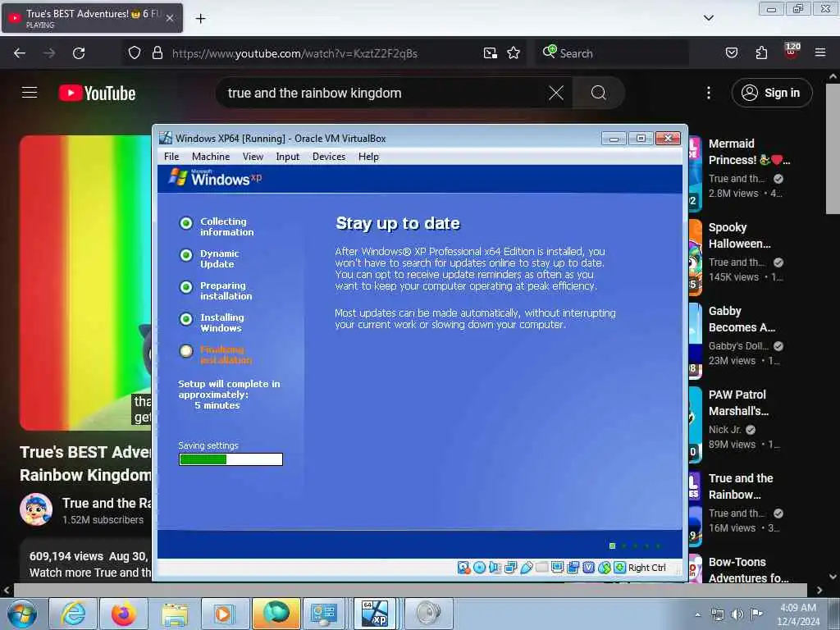
Task: Click the audio speaker icon in VirtualBox status bar
Action: tap(495, 568)
